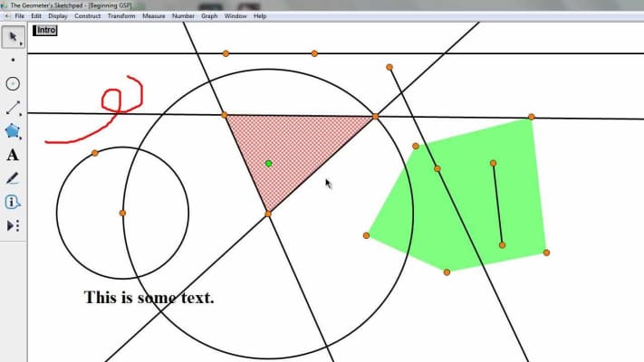This screenshot has height=362, width=644.
Task: Select the 'This is some text.' caption
Action: click(x=149, y=297)
